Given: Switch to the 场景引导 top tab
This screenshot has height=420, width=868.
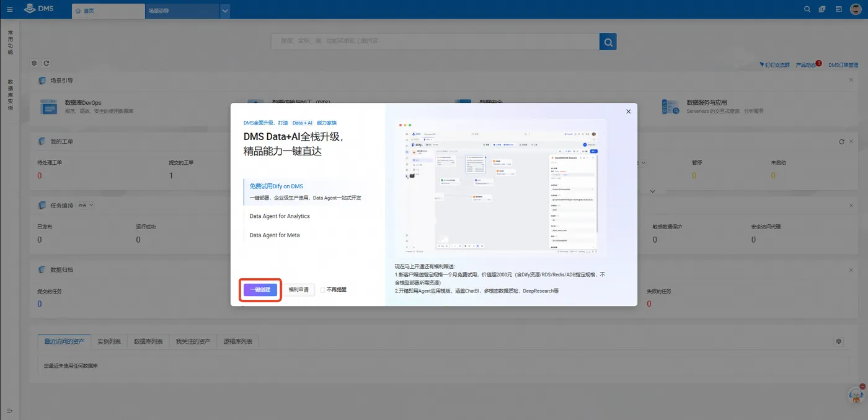Looking at the screenshot, I should coord(182,11).
